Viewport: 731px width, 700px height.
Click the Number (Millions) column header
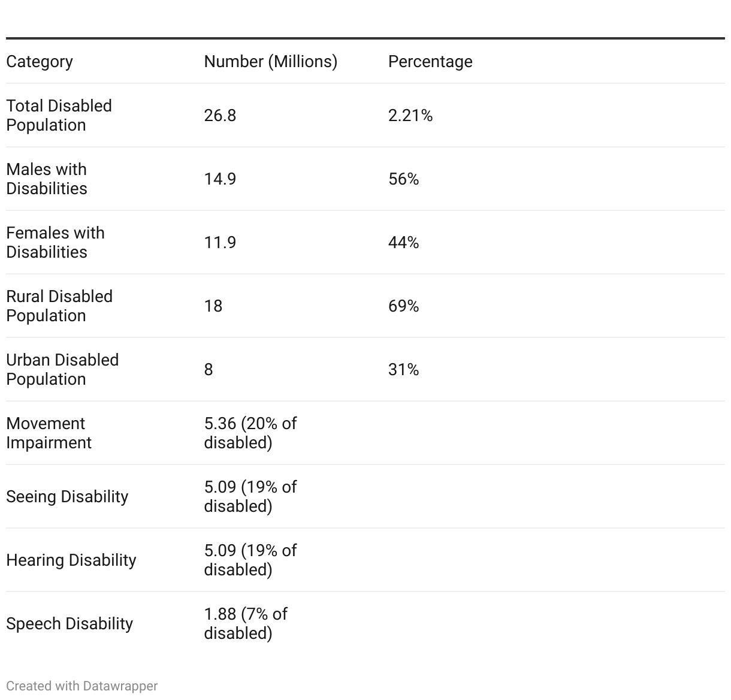click(x=270, y=62)
